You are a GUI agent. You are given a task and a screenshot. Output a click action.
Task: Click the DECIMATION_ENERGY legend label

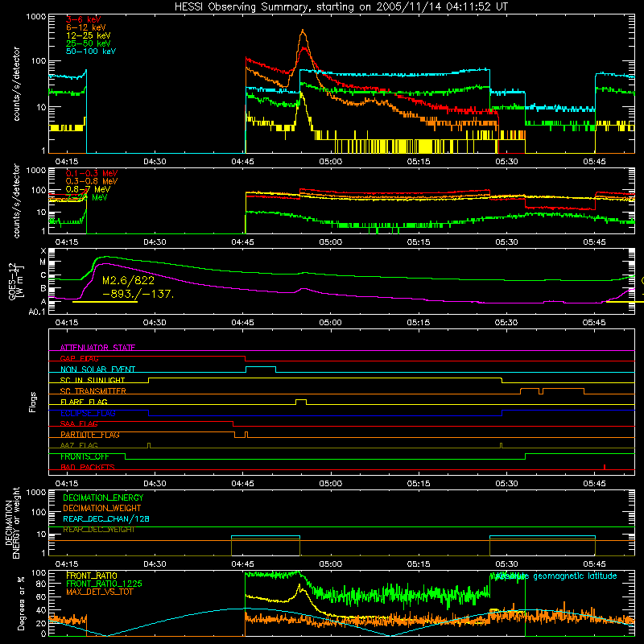pyautogui.click(x=103, y=497)
